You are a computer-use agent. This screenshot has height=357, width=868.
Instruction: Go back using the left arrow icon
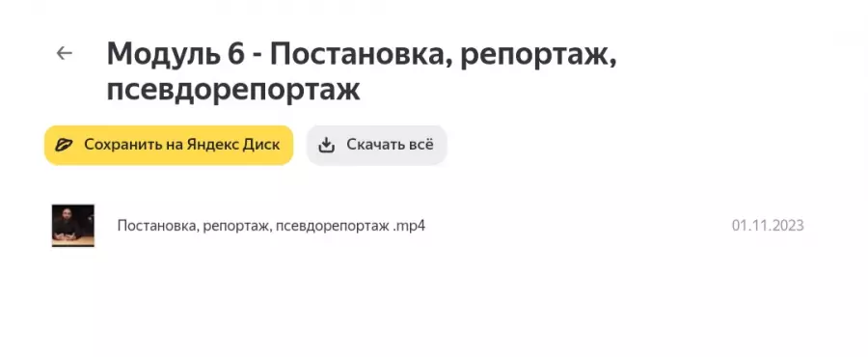click(x=65, y=53)
